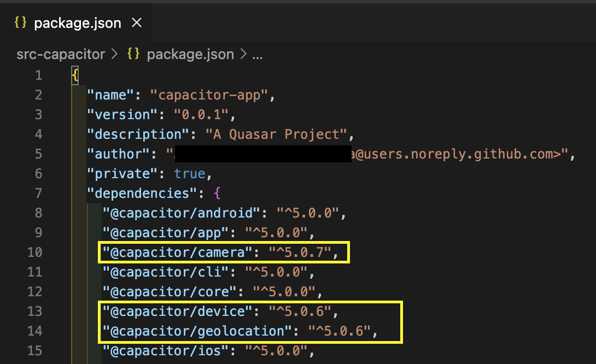Click the JSON braces icon in the tab

[x=20, y=22]
